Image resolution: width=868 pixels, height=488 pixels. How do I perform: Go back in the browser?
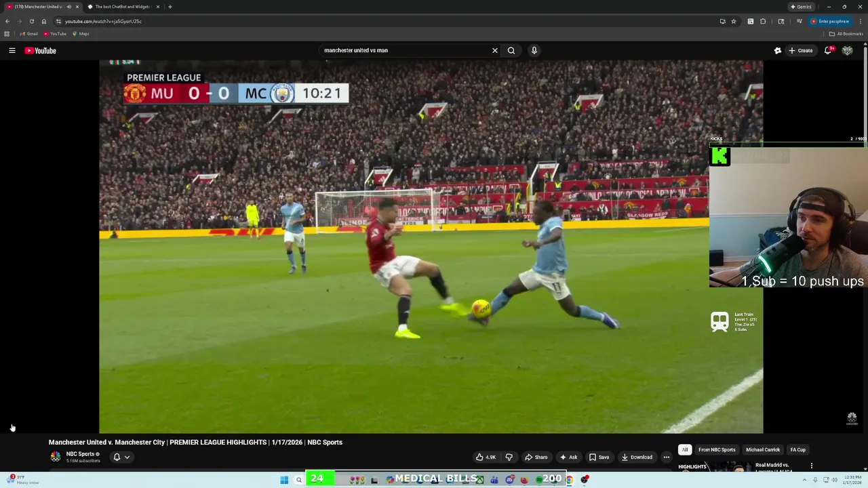[x=7, y=21]
